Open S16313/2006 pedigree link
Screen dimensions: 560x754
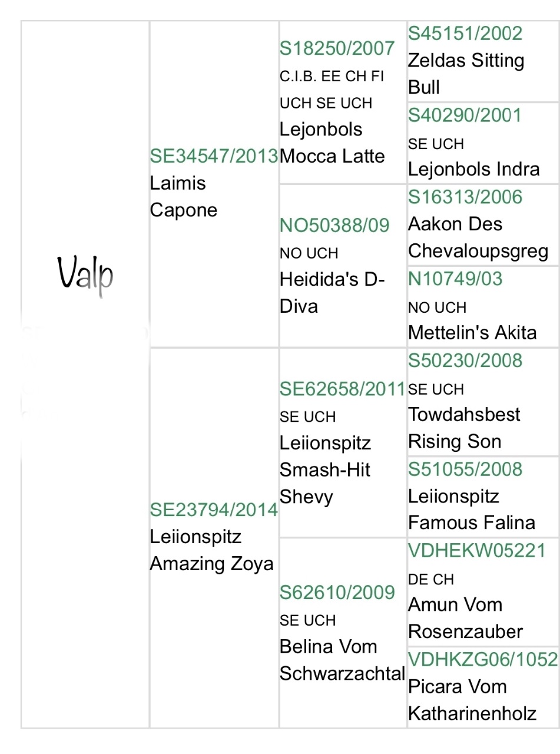pos(465,197)
